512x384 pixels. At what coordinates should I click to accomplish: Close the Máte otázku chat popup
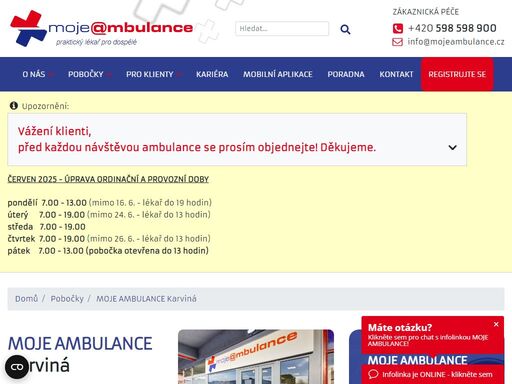click(496, 324)
